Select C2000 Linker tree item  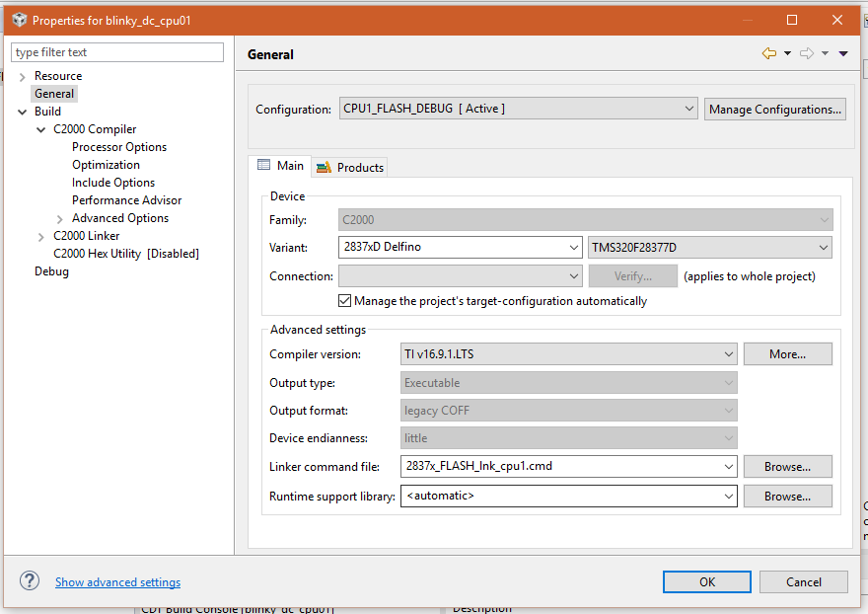[x=87, y=236]
